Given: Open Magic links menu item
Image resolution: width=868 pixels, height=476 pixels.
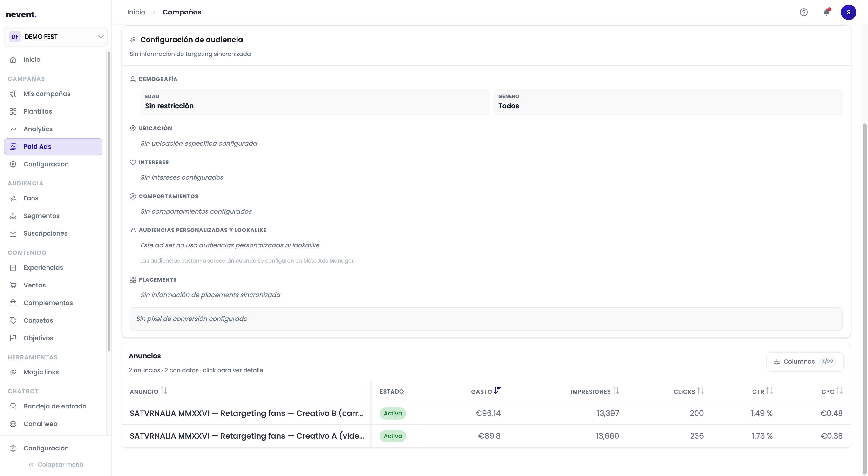Looking at the screenshot, I should tap(53, 372).
